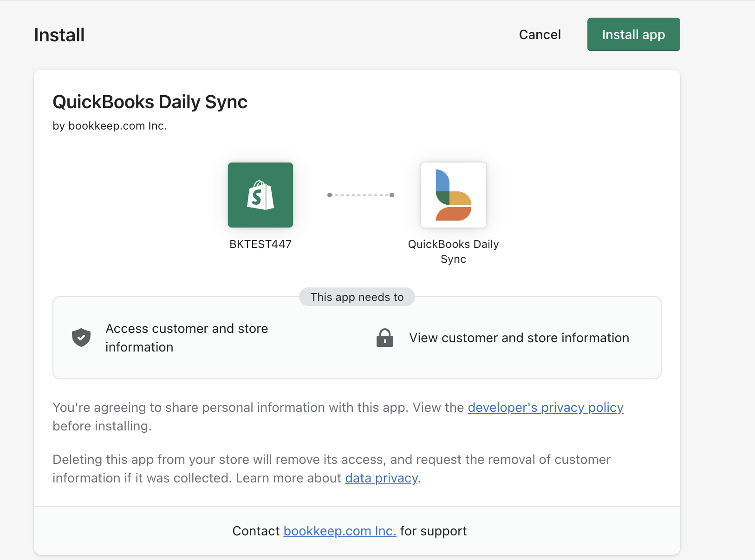This screenshot has width=755, height=560.
Task: Click 'Access customer and store information' text
Action: pos(187,338)
